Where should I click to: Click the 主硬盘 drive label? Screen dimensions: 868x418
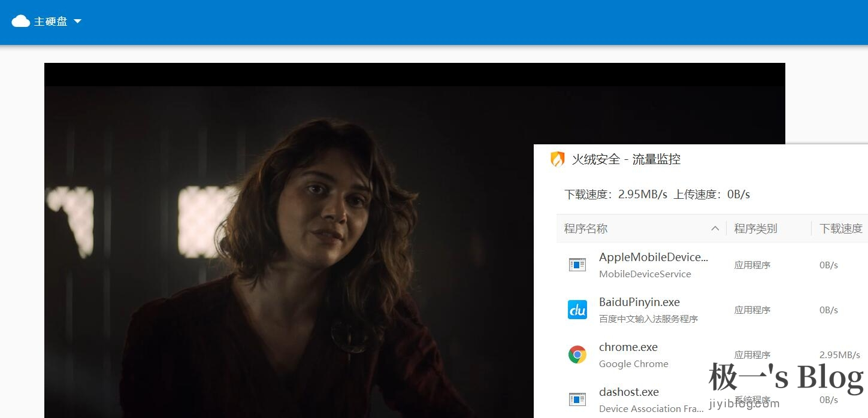coord(50,22)
